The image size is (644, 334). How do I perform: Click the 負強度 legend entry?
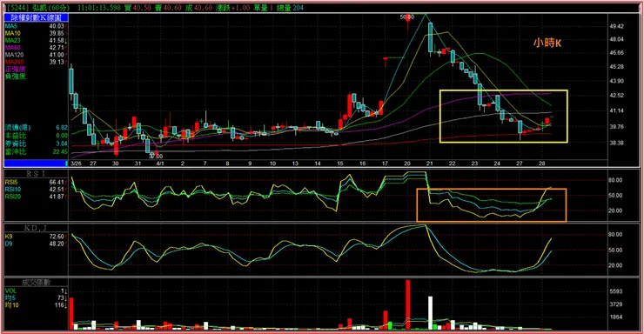tap(15, 77)
